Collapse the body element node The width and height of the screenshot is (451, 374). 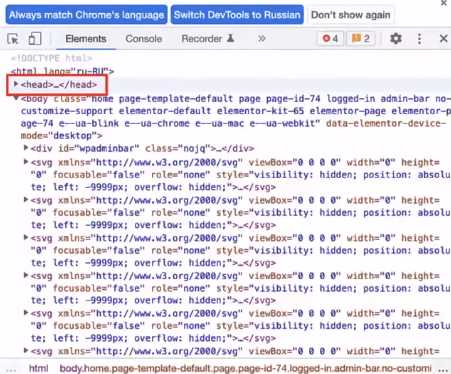point(16,98)
